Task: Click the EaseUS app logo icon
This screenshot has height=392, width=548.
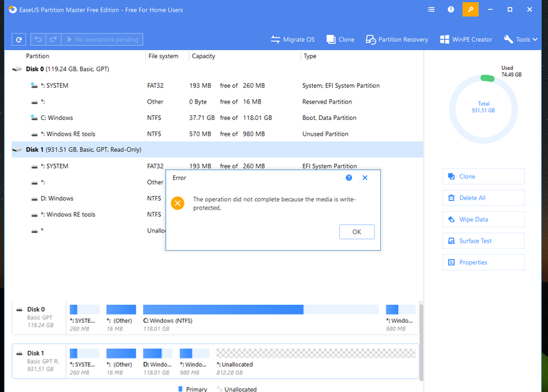Action: 12,10
